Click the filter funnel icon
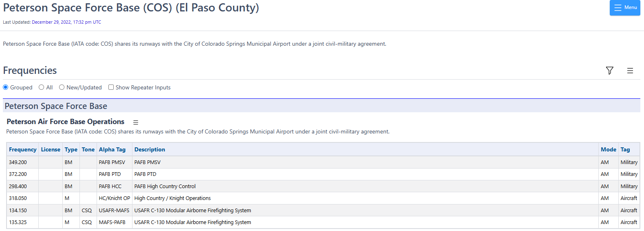Image resolution: width=644 pixels, height=231 pixels. pyautogui.click(x=609, y=71)
